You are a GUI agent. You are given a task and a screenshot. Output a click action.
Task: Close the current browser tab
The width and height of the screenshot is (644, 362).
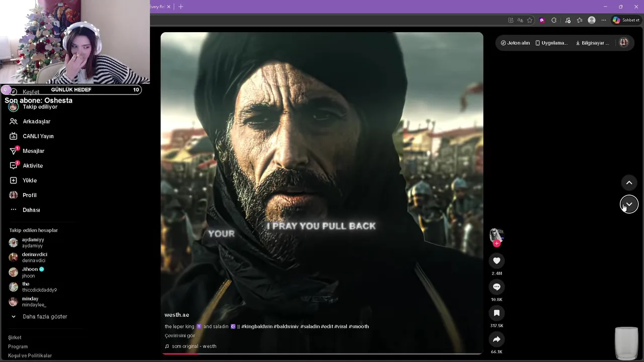pos(169,7)
